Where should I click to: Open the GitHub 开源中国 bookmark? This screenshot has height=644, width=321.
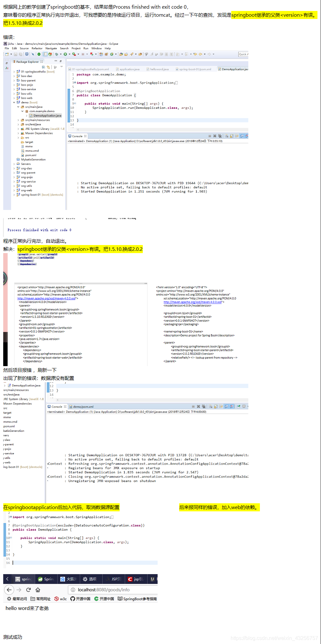pos(80,599)
